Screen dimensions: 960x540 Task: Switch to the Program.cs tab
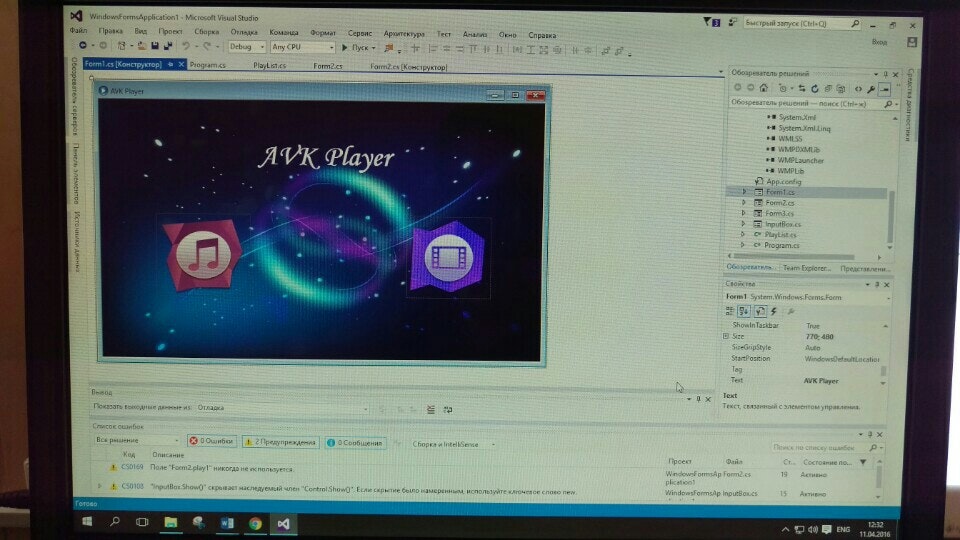tap(208, 65)
